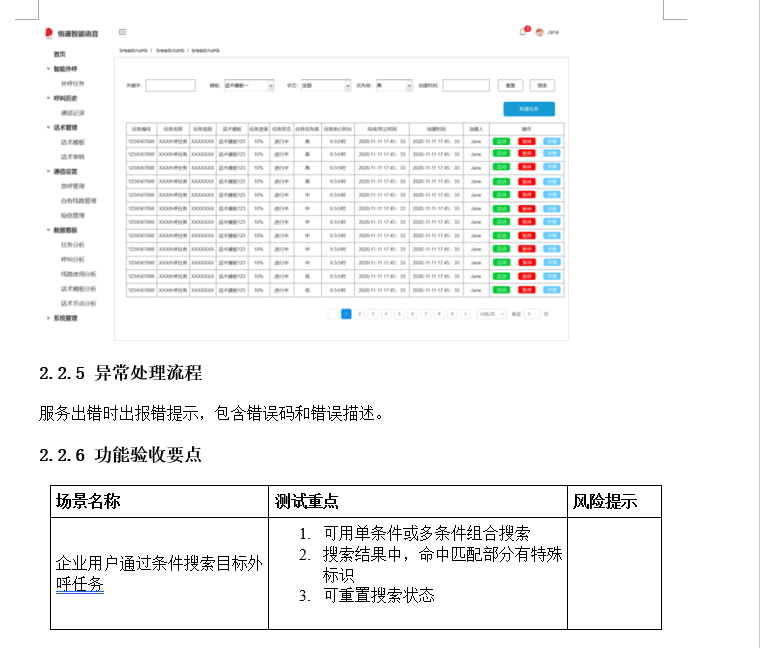Screen dimensions: 772x648
Task: Click the last breadcrumb link
Action: pyautogui.click(x=205, y=50)
